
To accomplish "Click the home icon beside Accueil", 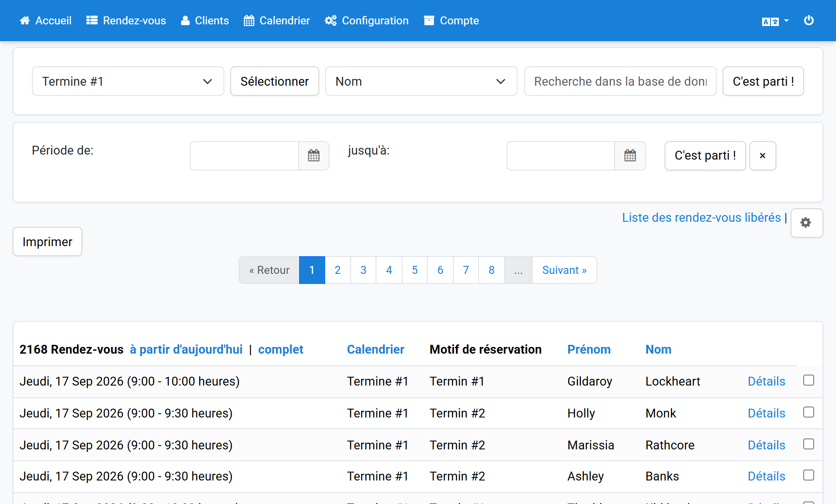I will tap(25, 21).
